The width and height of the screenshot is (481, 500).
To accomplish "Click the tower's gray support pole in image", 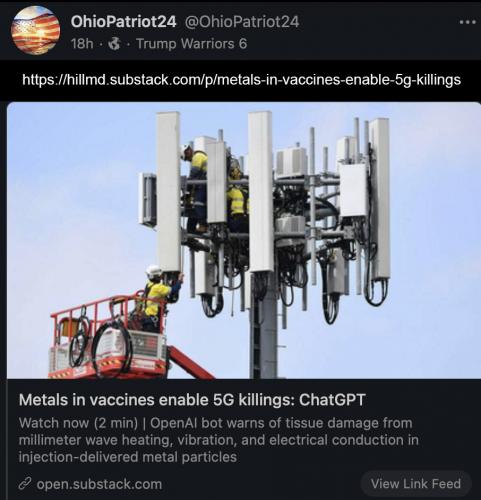I will pyautogui.click(x=265, y=325).
